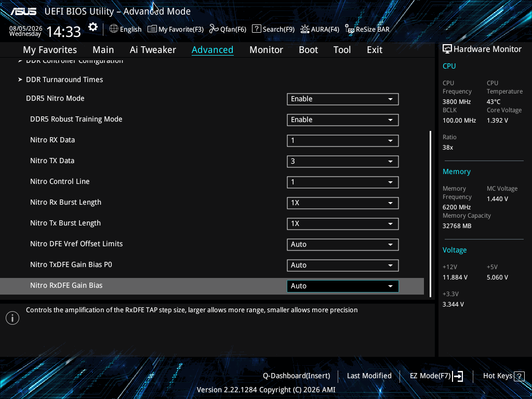
Task: Click the 1.392 V core voltage value
Action: (x=497, y=121)
